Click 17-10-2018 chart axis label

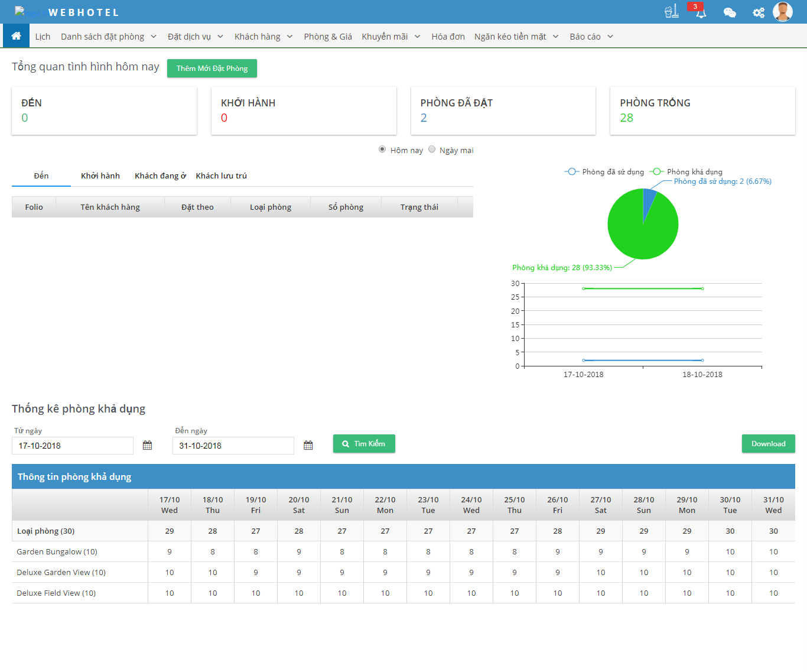[583, 374]
